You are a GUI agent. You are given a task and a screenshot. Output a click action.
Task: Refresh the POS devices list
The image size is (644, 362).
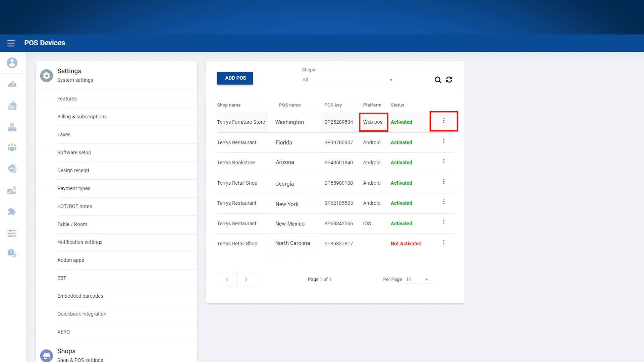(x=449, y=80)
